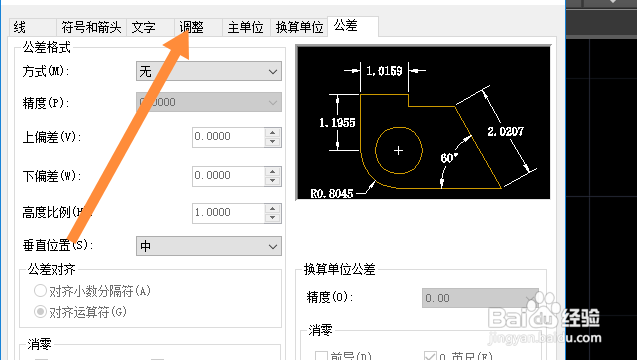The width and height of the screenshot is (637, 360).
Task: Select the 对齐小数分隔符(A) radio button
Action: click(40, 291)
